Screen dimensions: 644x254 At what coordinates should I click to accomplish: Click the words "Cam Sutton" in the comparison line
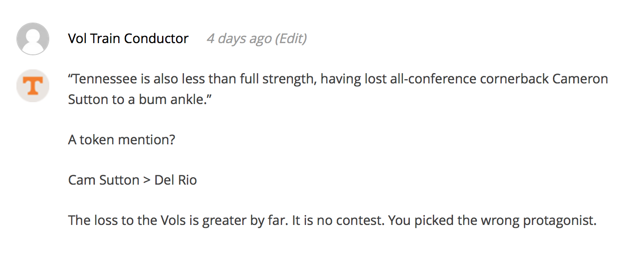click(x=104, y=180)
